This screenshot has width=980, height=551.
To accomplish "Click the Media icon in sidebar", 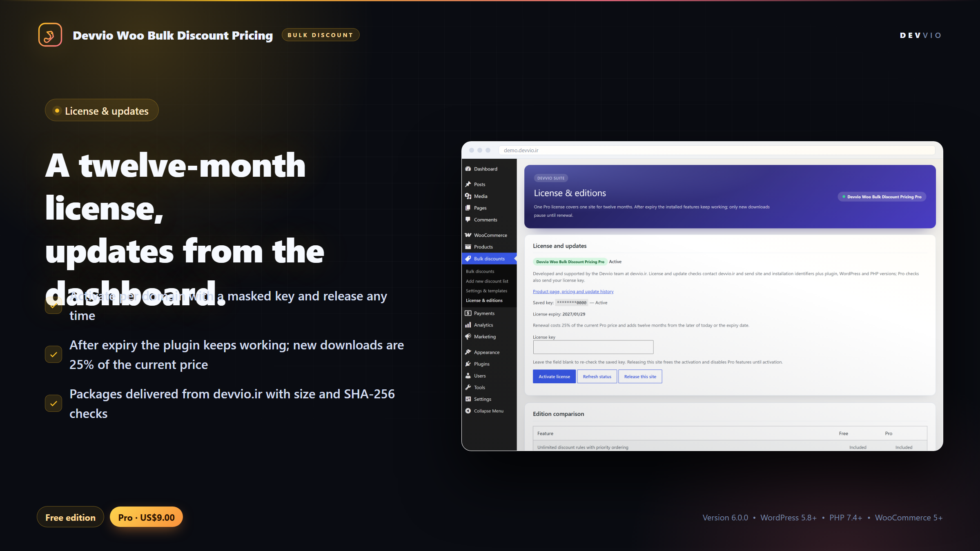I will tap(468, 196).
